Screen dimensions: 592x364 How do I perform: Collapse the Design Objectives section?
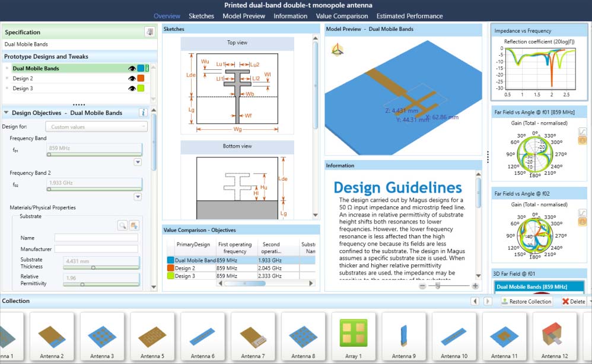(x=6, y=113)
